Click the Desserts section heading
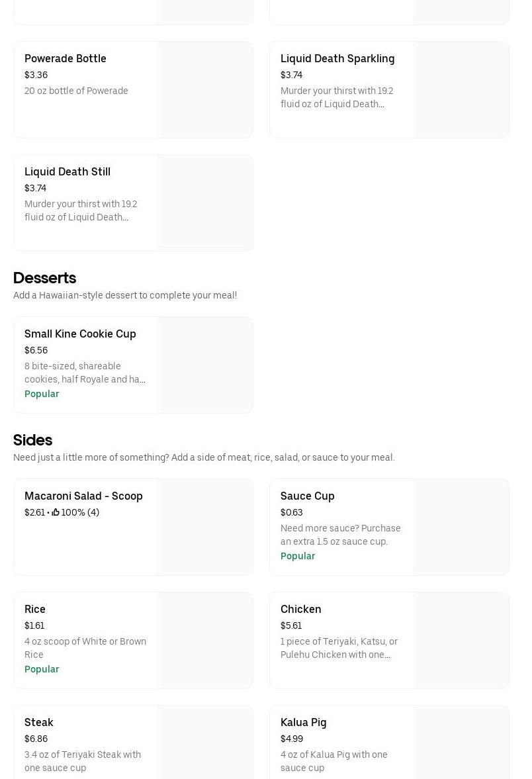Image resolution: width=532 pixels, height=779 pixels. (44, 278)
